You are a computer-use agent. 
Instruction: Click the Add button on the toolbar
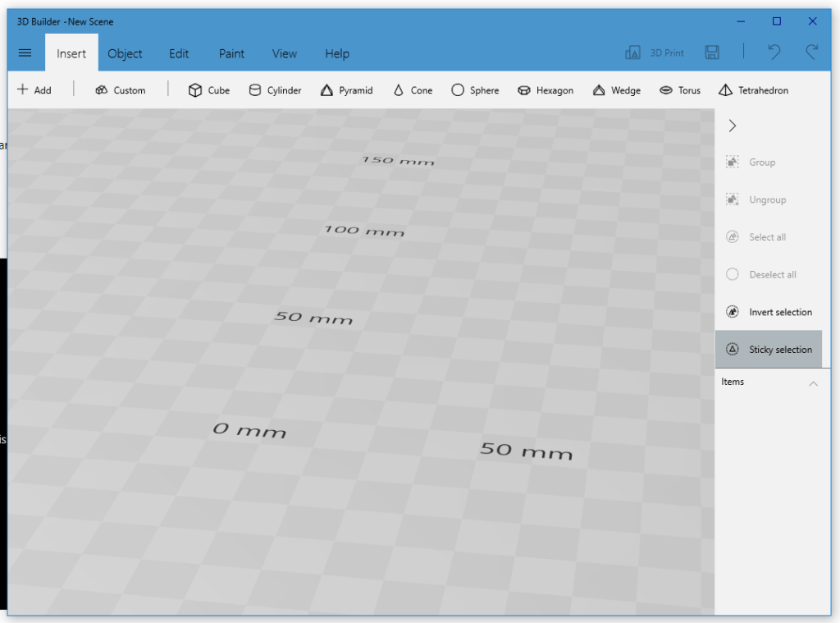tap(34, 90)
